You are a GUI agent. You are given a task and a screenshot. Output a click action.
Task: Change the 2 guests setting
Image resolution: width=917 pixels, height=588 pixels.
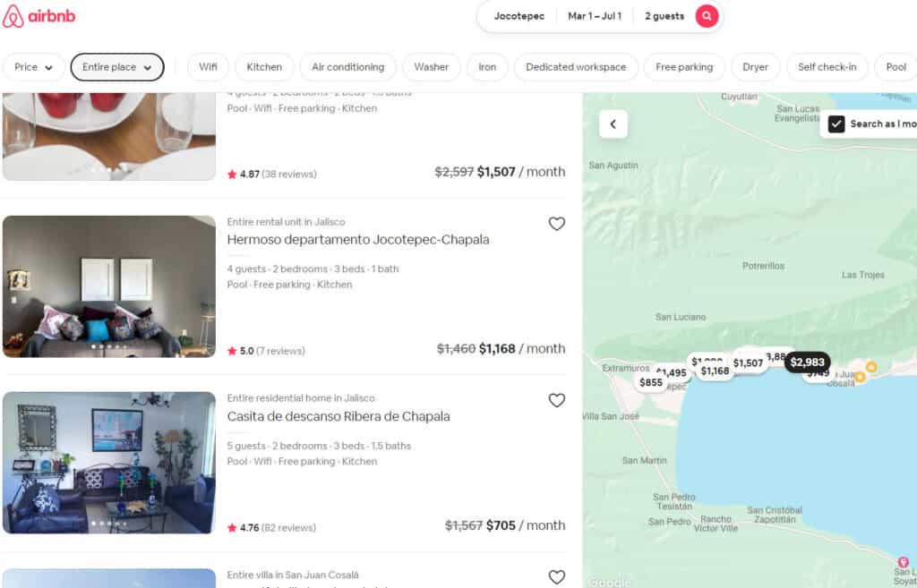[x=664, y=16]
